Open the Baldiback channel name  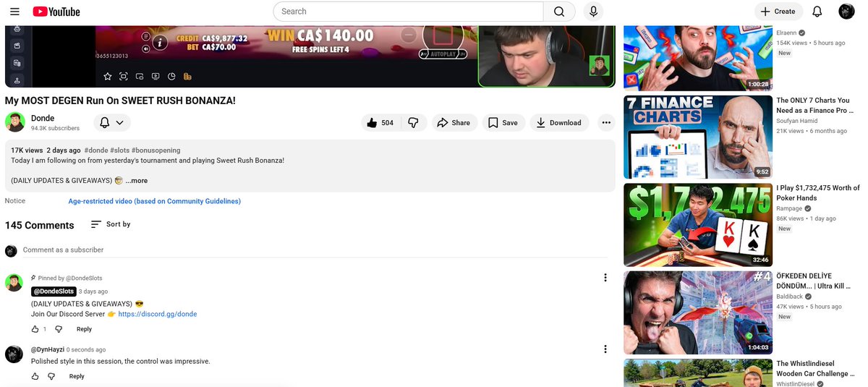tap(790, 297)
